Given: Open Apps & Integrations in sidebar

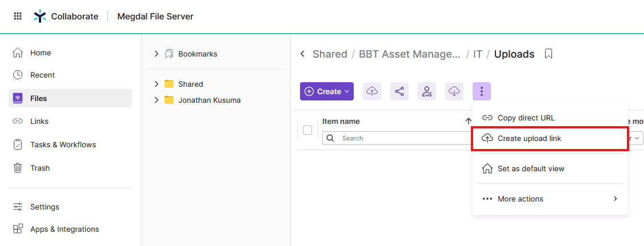Looking at the screenshot, I should pyautogui.click(x=70, y=229).
